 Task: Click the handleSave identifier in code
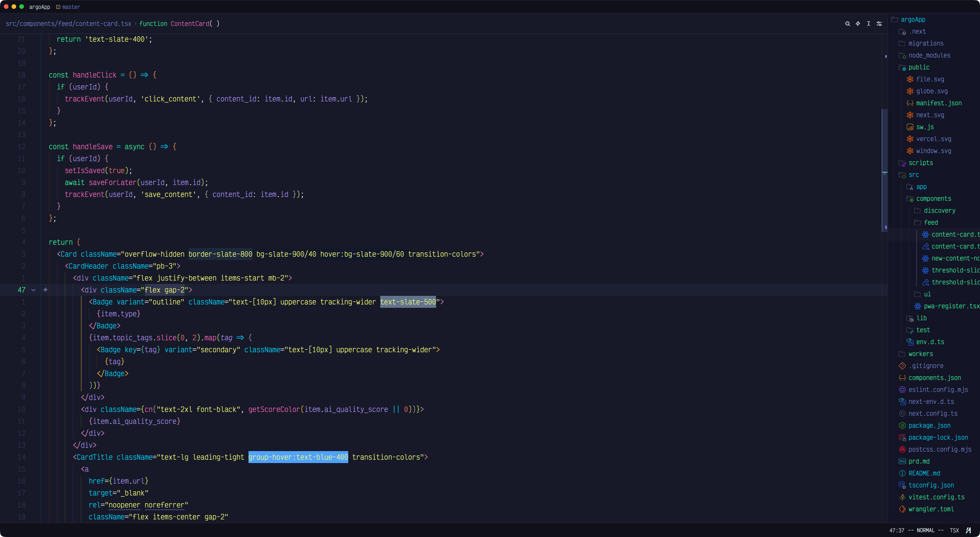pyautogui.click(x=92, y=147)
